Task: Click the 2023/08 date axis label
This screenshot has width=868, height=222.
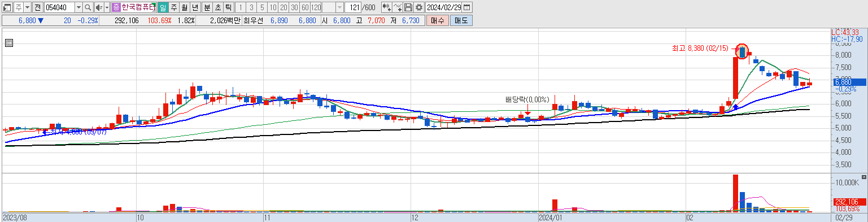Action: click(x=14, y=217)
